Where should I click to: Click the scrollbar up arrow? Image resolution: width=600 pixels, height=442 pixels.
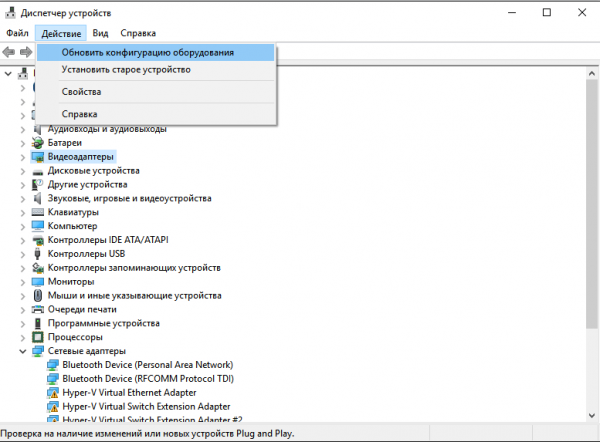coord(592,73)
